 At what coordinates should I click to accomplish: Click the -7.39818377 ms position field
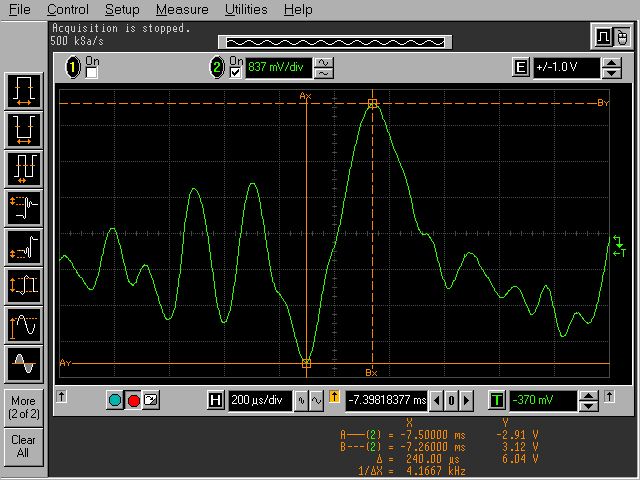tap(387, 400)
